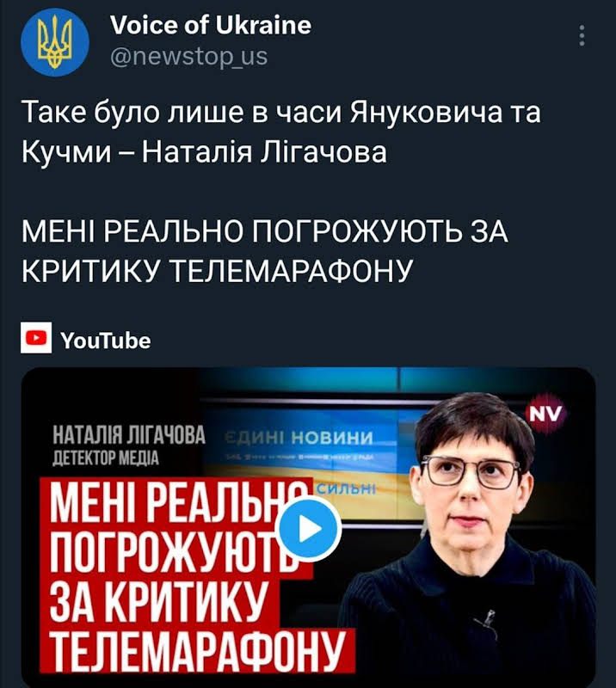Click the ДЕТЕКТОР МЕДІА subtitle overlay
Image resolution: width=616 pixels, height=688 pixels.
point(106,458)
